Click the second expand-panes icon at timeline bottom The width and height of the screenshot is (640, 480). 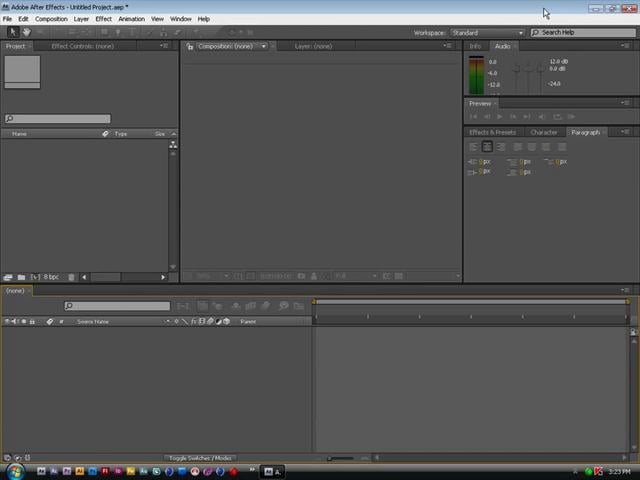pyautogui.click(x=18, y=458)
